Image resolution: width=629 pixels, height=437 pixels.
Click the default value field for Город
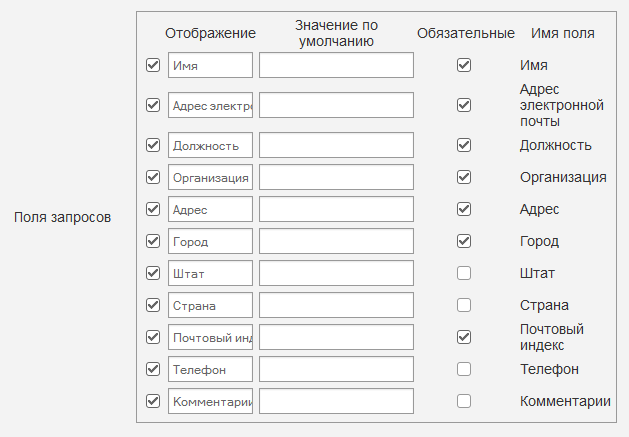(x=336, y=241)
